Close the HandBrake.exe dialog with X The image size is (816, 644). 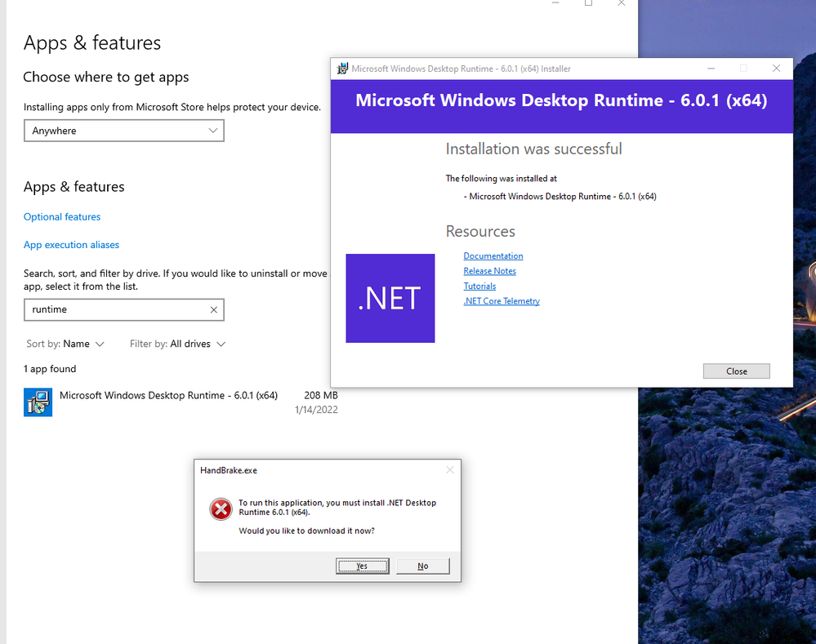click(449, 469)
